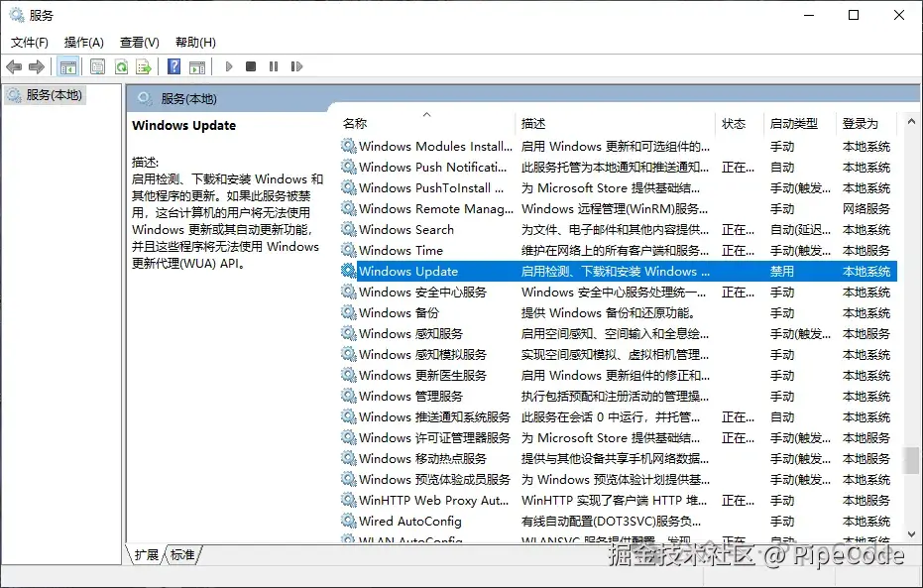Click gear icon beside Windows 管理服务
This screenshot has height=588, width=923.
(349, 396)
